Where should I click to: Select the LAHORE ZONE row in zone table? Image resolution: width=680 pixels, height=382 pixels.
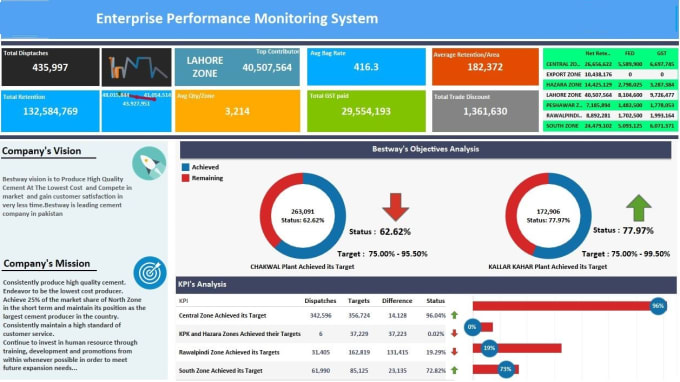pos(610,95)
